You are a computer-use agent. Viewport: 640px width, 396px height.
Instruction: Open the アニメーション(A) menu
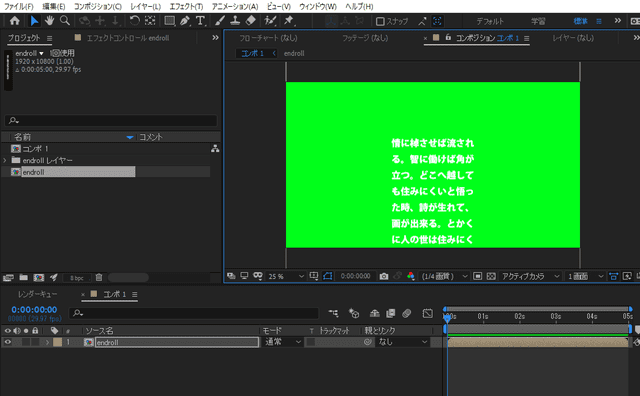pos(235,7)
